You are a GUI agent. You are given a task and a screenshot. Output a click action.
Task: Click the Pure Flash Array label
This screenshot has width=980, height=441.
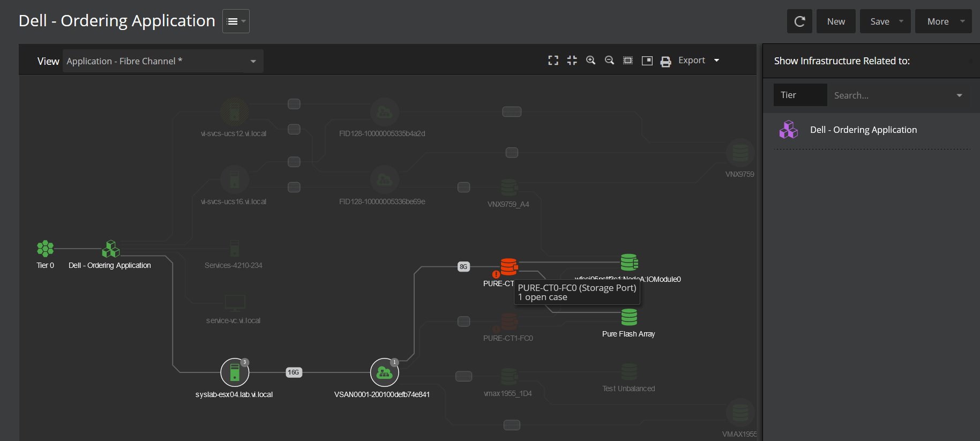pos(629,334)
